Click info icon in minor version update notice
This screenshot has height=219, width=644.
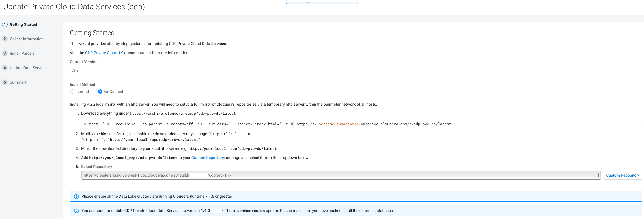point(76,211)
